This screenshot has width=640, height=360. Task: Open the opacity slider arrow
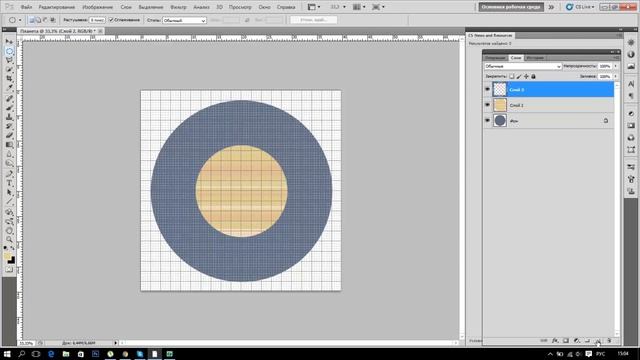(x=616, y=66)
